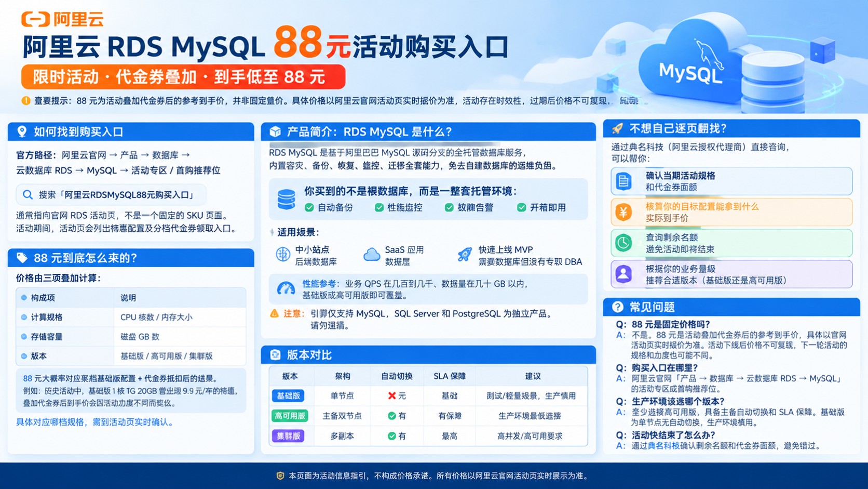This screenshot has height=489, width=868.
Task: Click the 主备双节点 cell in 版本对比
Action: click(x=342, y=416)
